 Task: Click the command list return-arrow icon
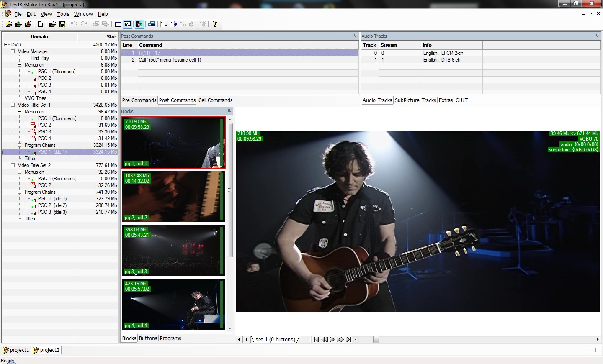point(173,24)
